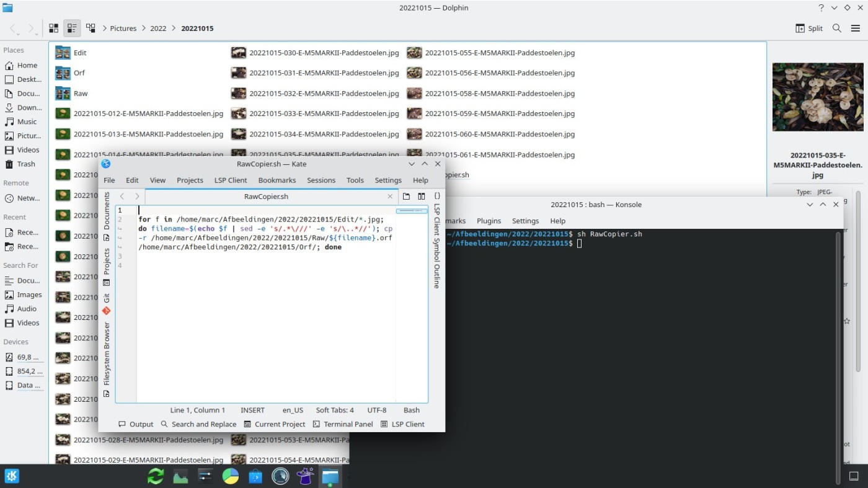Expand chevron between Pictures and 2022
This screenshot has height=488, width=868.
pos(144,29)
